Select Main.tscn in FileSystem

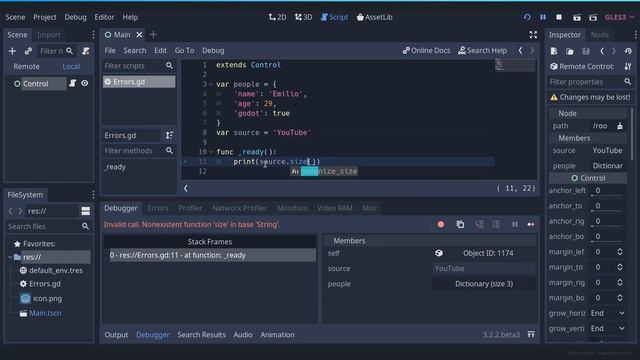pyautogui.click(x=45, y=313)
